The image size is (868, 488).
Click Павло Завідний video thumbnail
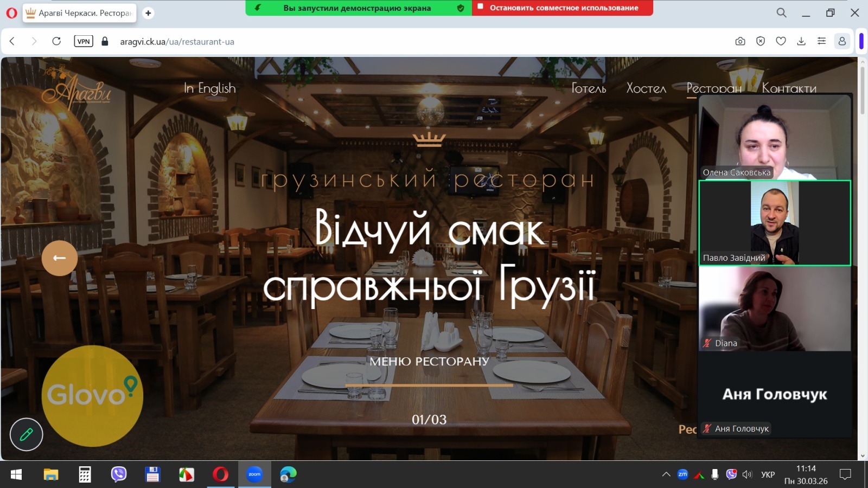[774, 223]
